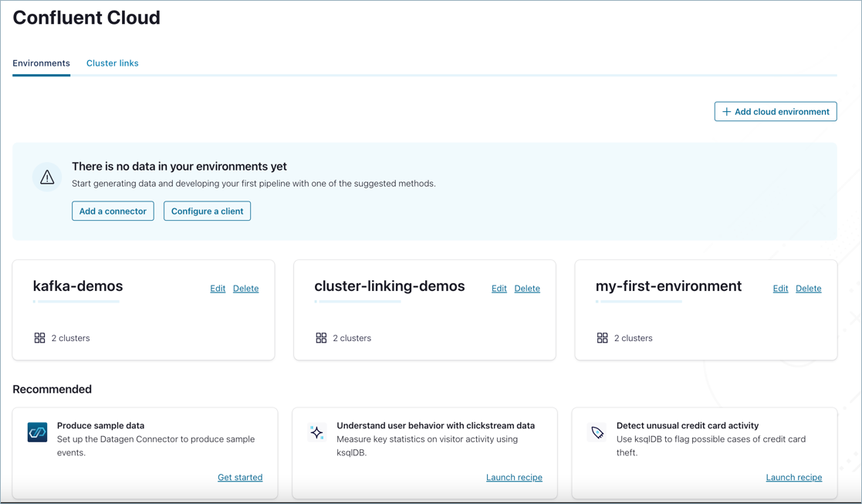Click the Add a connector button
Screen dimensions: 862x504
tap(113, 211)
